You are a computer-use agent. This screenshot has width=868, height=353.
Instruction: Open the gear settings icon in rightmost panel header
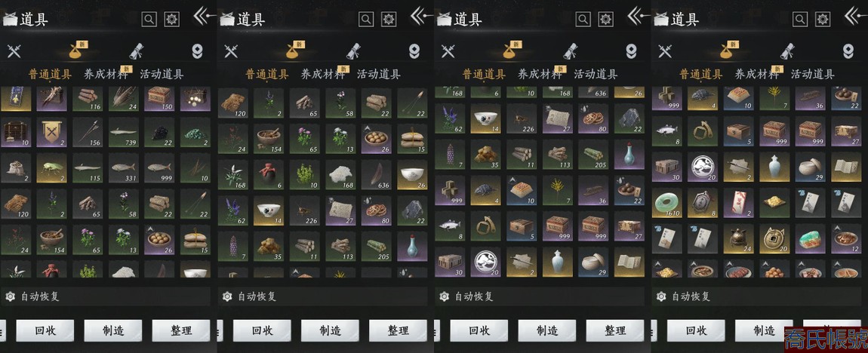[823, 20]
